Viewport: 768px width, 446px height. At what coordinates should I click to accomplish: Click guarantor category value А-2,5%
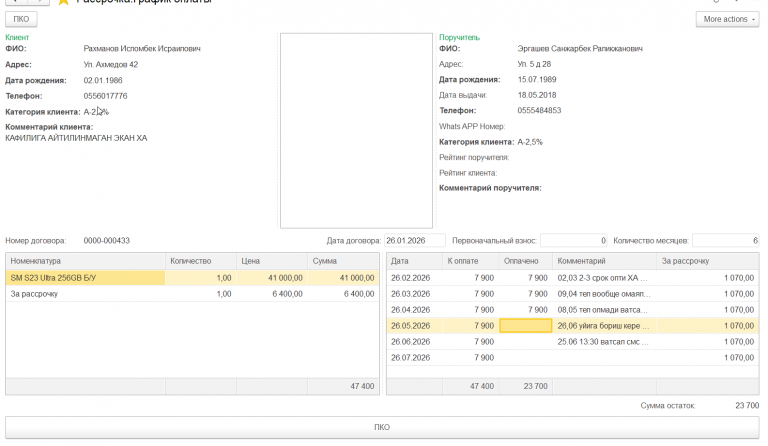point(530,142)
